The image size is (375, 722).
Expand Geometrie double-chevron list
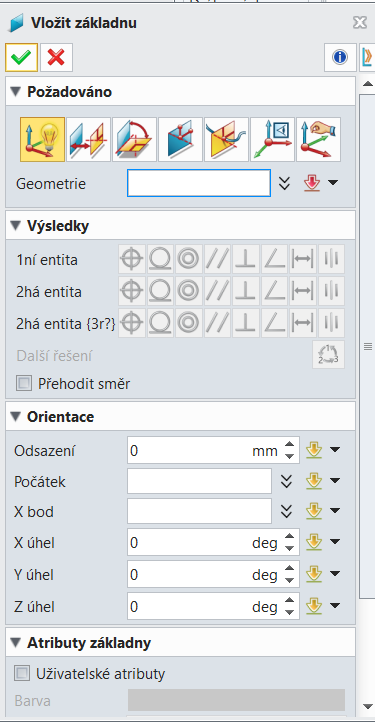point(286,183)
